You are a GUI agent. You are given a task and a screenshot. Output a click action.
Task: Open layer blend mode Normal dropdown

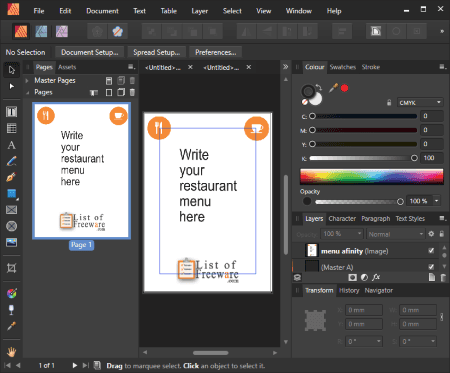point(396,234)
